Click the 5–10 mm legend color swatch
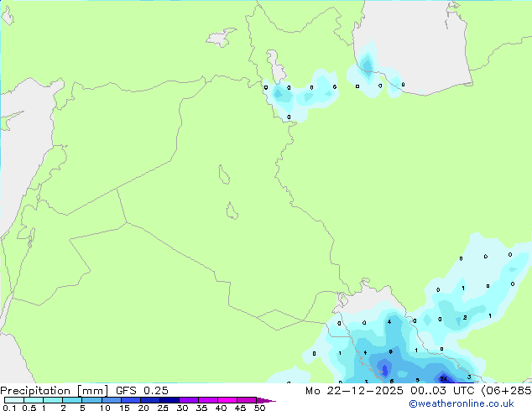The width and height of the screenshot is (532, 411). point(92,400)
